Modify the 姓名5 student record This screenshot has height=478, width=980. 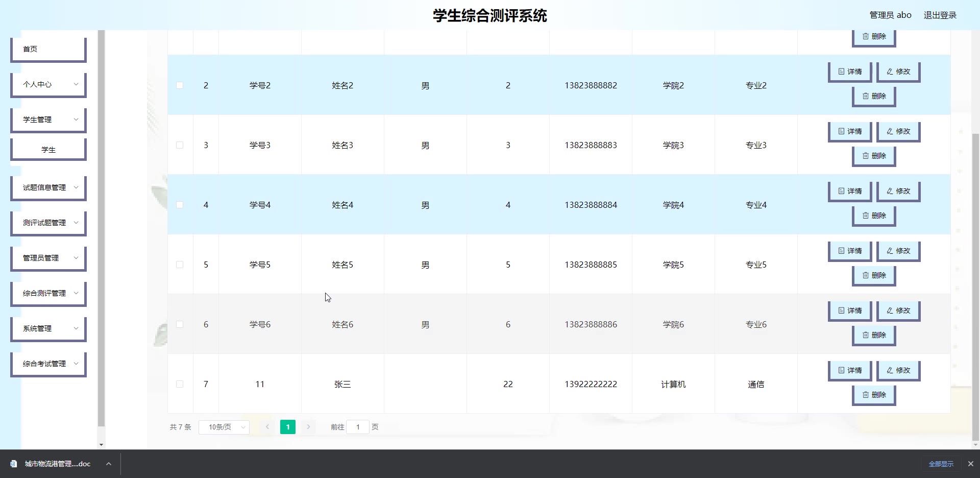898,251
